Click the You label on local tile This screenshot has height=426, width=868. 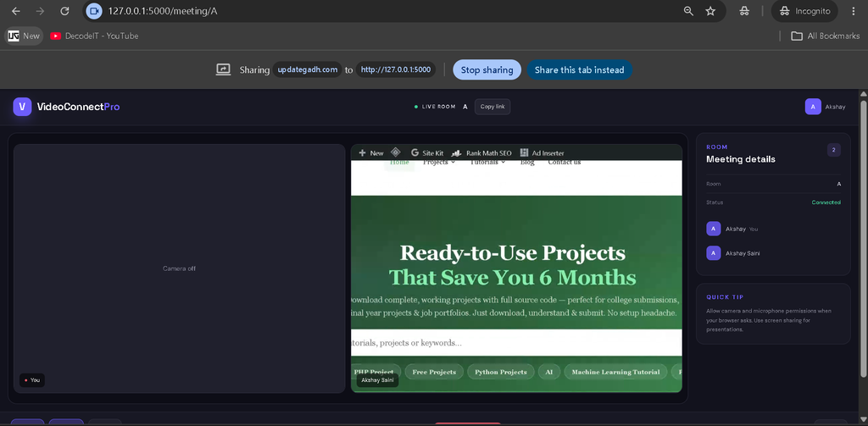point(32,380)
